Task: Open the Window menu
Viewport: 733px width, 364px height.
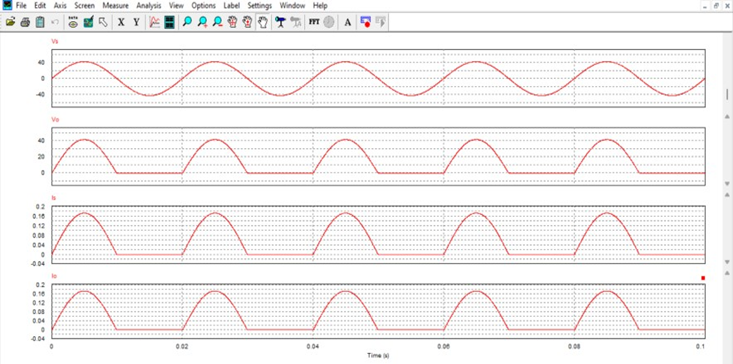Action: click(292, 6)
